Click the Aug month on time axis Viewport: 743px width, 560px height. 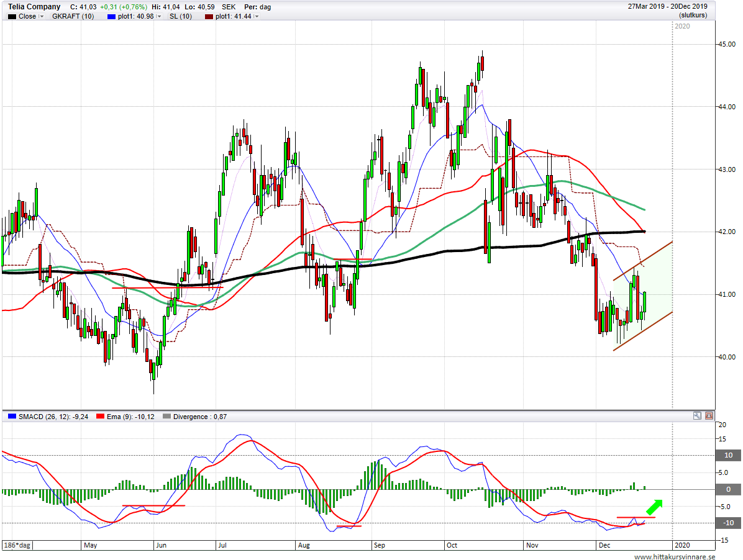tap(304, 545)
